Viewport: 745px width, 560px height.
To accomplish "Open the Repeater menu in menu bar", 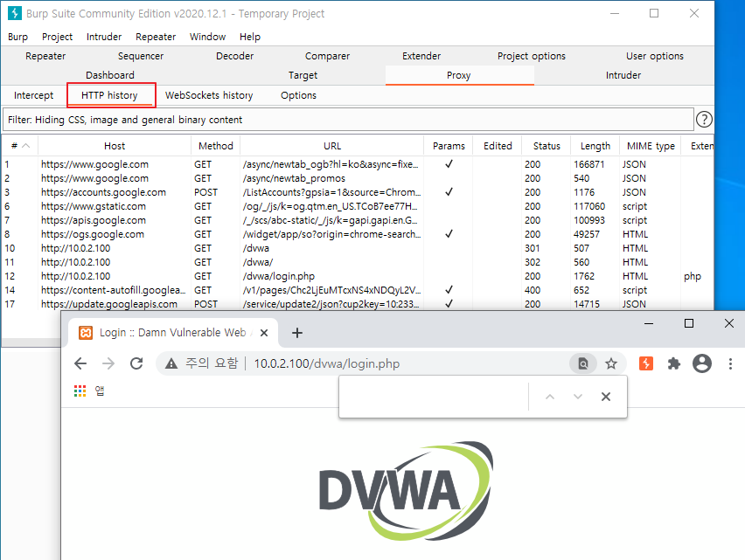I will coord(156,37).
